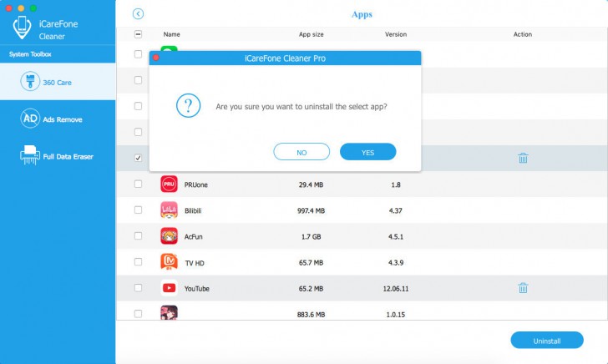The image size is (608, 364).
Task: Click the 65.7 MB size value
Action: pyautogui.click(x=311, y=263)
